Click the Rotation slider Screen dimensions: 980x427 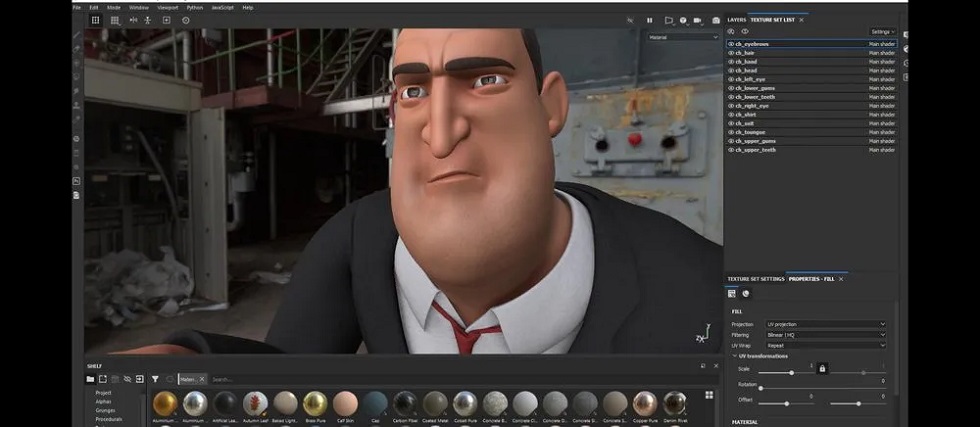pos(820,388)
